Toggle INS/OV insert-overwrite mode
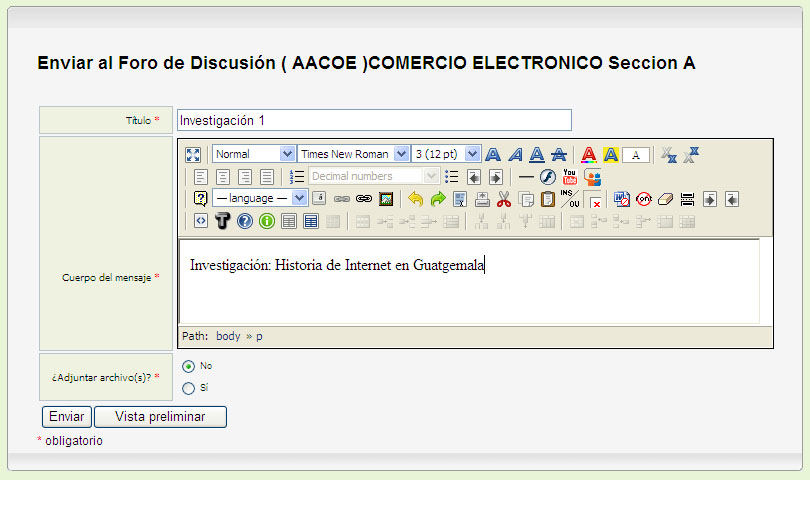Screen dimensions: 810x514 tap(570, 199)
